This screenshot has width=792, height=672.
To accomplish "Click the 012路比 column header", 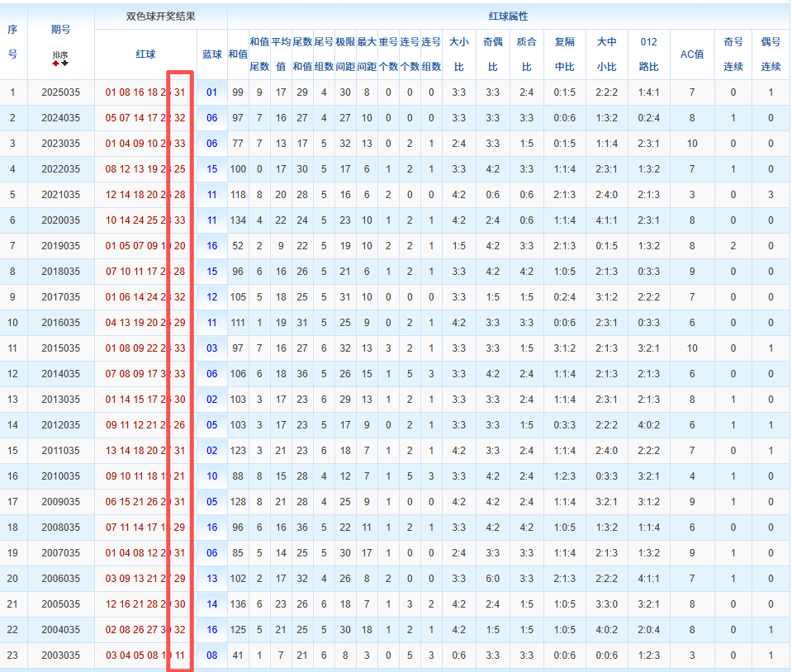I will pos(649,54).
